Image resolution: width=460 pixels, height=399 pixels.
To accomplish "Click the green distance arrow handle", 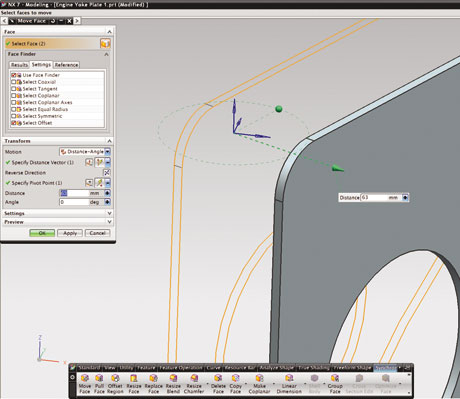I will pyautogui.click(x=338, y=169).
